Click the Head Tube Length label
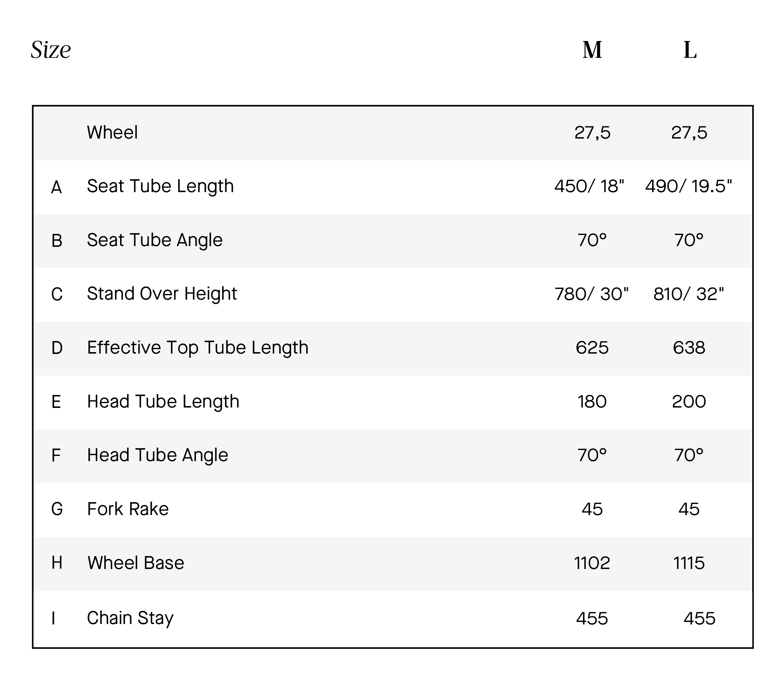 [163, 401]
